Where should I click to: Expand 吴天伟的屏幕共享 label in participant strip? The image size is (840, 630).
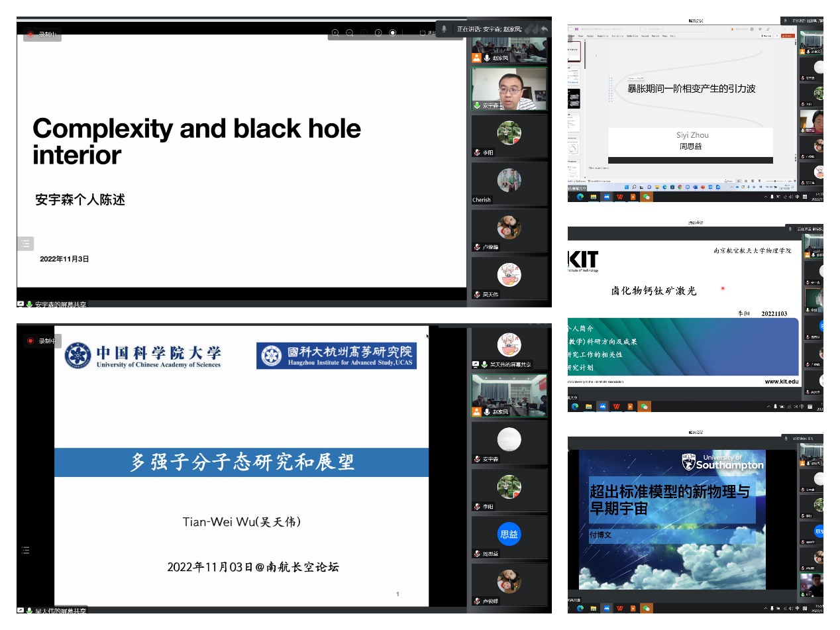click(x=509, y=364)
